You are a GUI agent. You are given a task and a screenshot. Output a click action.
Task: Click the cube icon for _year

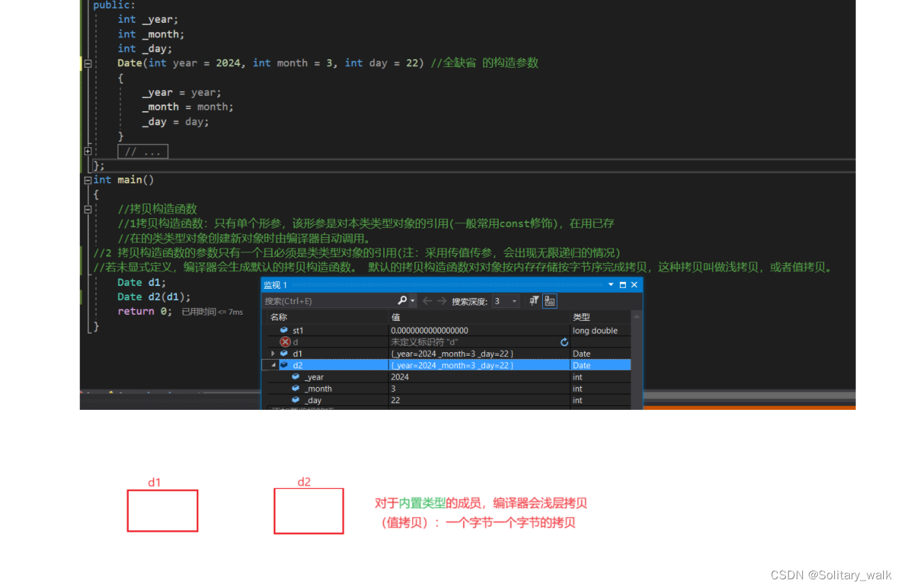pyautogui.click(x=296, y=377)
